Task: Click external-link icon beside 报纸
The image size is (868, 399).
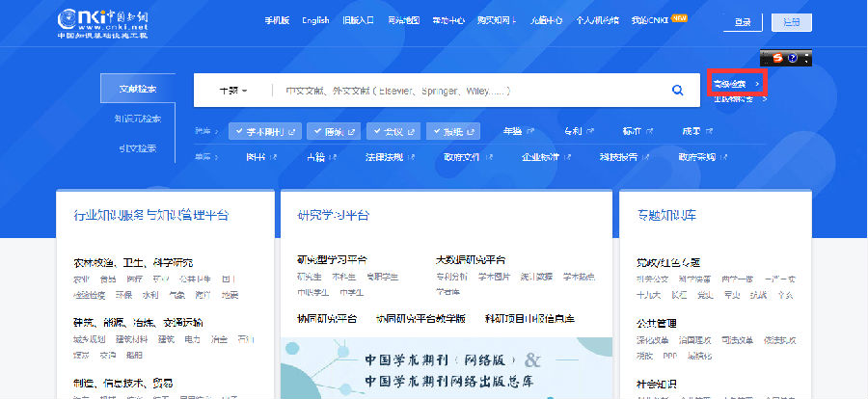Action: pyautogui.click(x=471, y=132)
